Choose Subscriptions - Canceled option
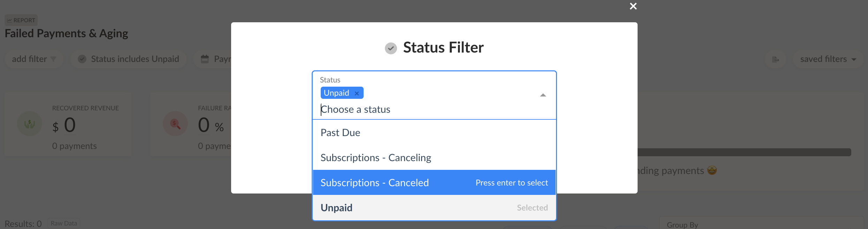This screenshot has height=229, width=868. click(x=434, y=183)
